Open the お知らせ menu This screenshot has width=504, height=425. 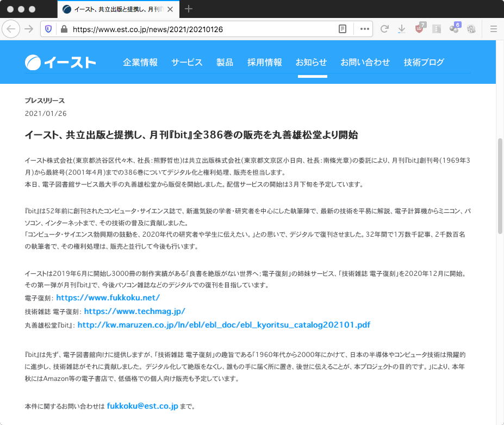pos(311,62)
